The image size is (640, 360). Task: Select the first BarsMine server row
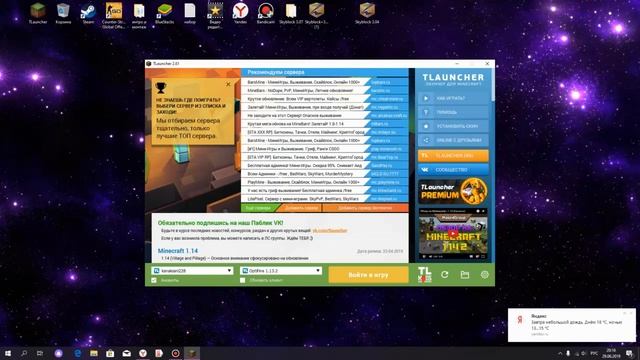pos(324,82)
